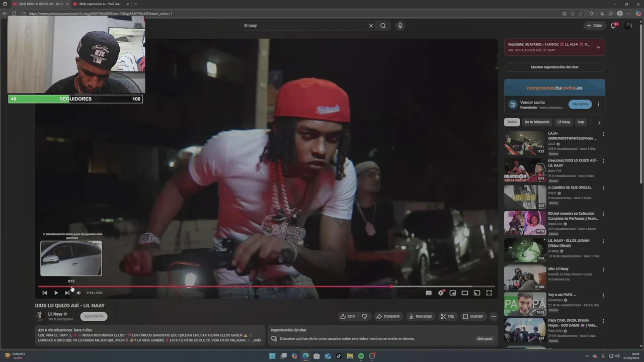Image resolution: width=644 pixels, height=362 pixels.
Task: Start voice search with the microphone icon
Action: click(400, 26)
